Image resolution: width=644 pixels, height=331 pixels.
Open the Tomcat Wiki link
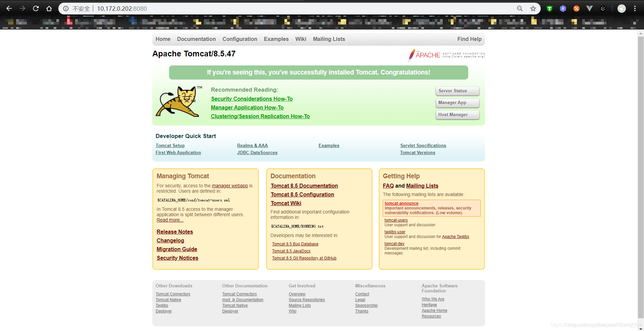click(286, 203)
